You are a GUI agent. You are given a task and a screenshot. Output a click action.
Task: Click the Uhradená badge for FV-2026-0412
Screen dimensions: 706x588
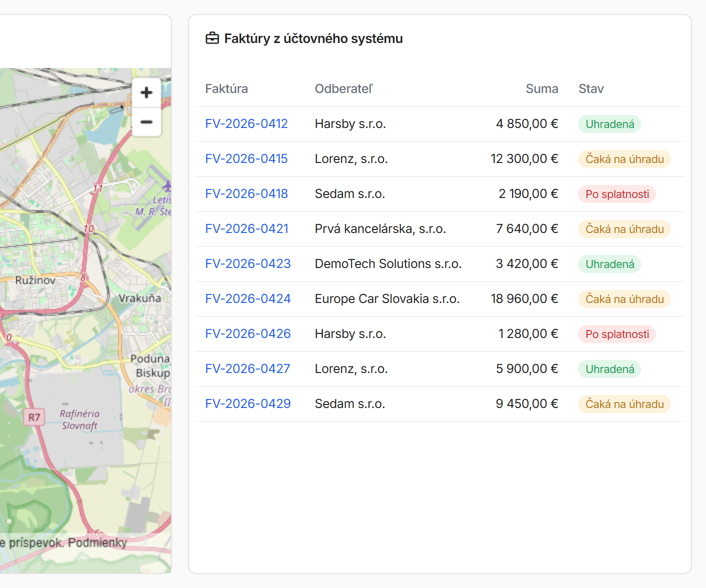(609, 124)
